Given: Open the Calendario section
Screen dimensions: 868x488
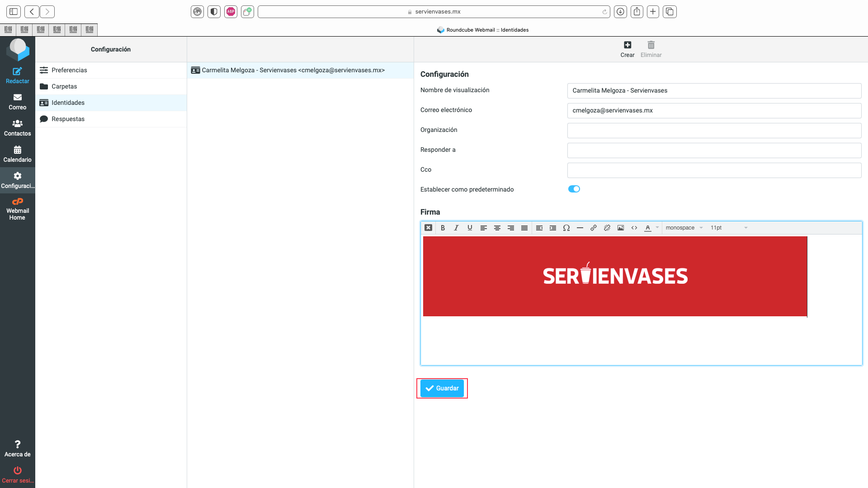Looking at the screenshot, I should click(17, 154).
